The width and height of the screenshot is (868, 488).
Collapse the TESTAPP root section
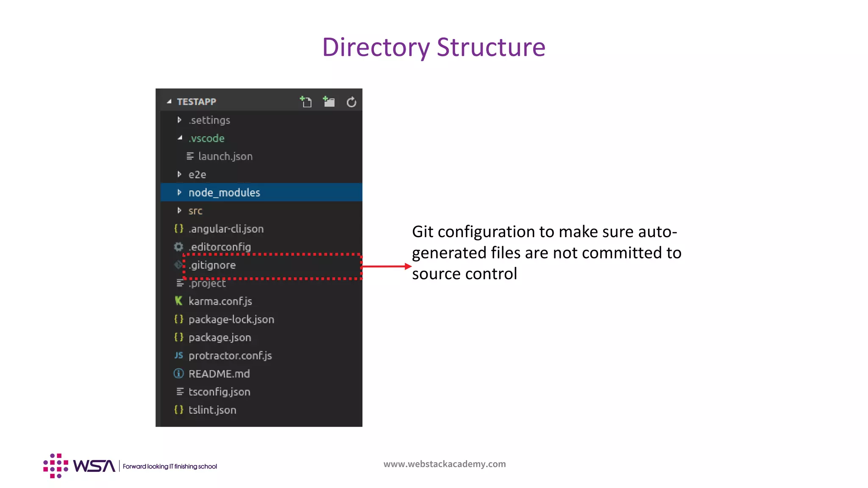(169, 102)
